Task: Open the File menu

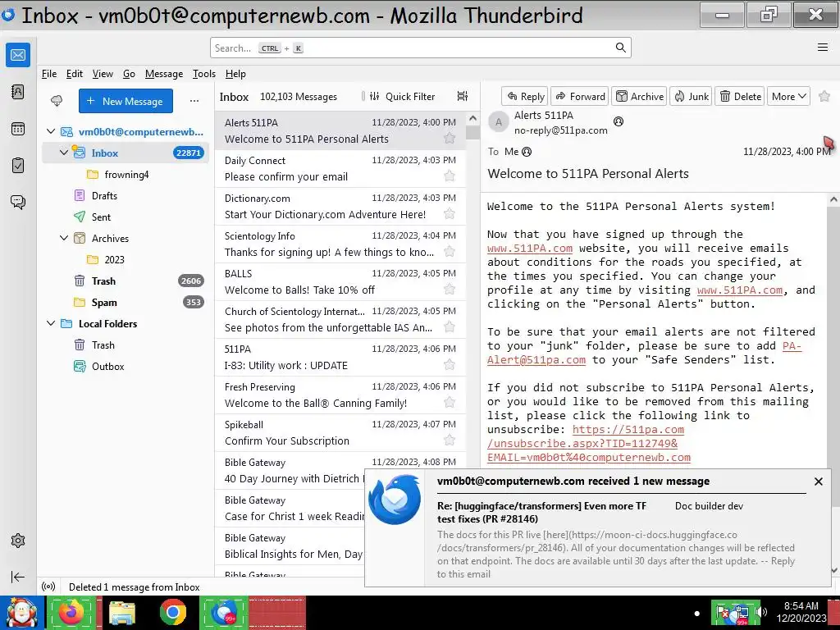Action: (x=48, y=74)
